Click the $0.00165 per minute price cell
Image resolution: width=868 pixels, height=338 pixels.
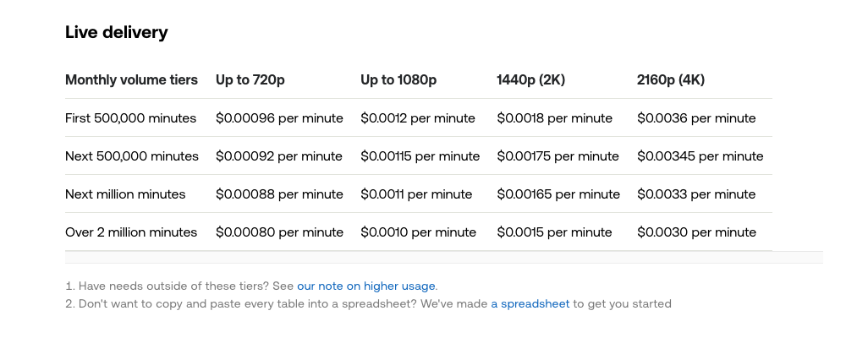(x=558, y=194)
